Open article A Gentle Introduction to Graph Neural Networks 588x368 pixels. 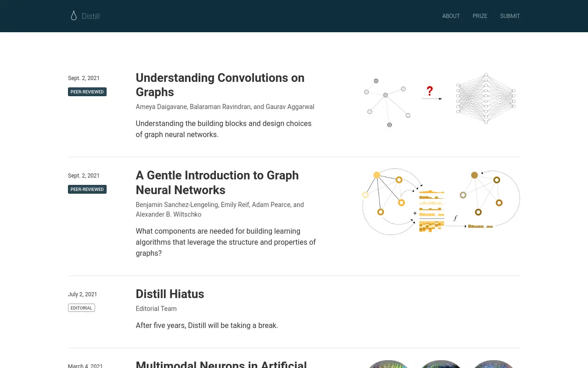tap(217, 183)
